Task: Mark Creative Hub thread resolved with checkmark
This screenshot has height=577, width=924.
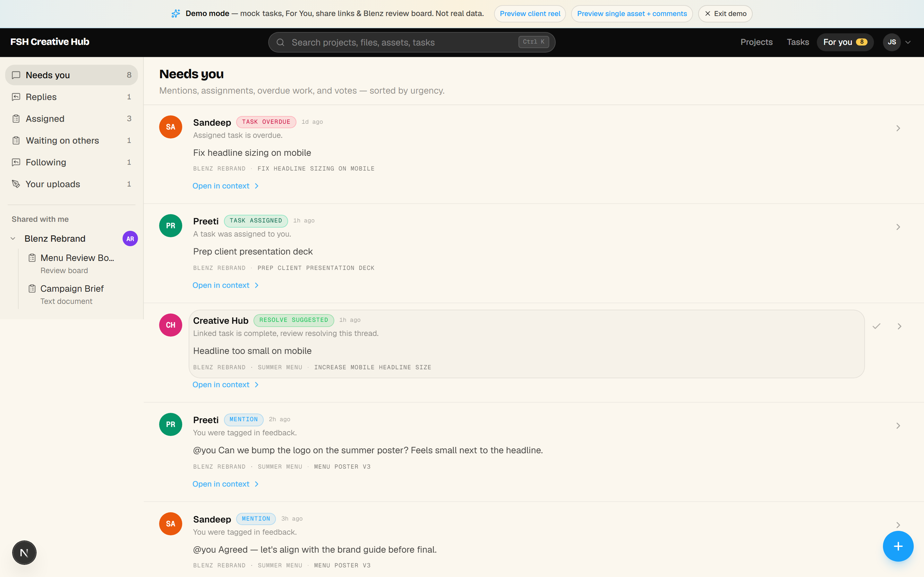Action: pyautogui.click(x=876, y=326)
